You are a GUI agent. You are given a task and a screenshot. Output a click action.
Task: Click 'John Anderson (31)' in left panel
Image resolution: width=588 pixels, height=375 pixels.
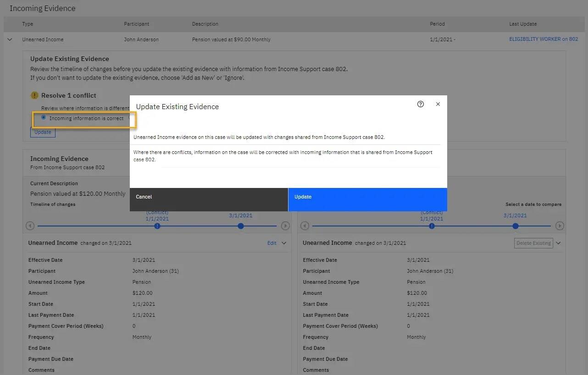(155, 271)
